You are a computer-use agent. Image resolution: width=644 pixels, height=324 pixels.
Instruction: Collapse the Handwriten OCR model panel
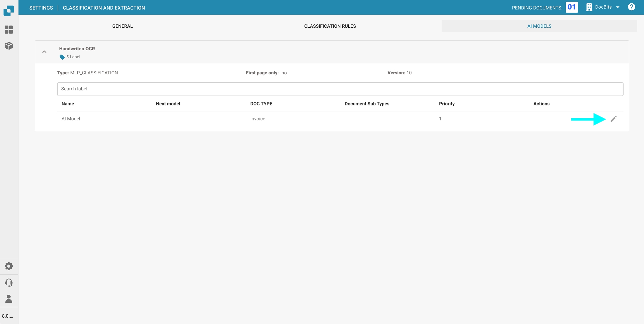(44, 52)
